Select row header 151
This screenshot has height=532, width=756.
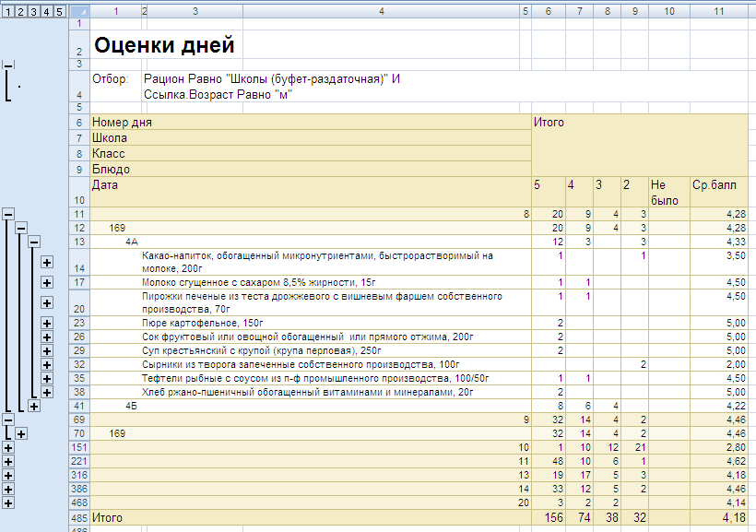[x=79, y=447]
